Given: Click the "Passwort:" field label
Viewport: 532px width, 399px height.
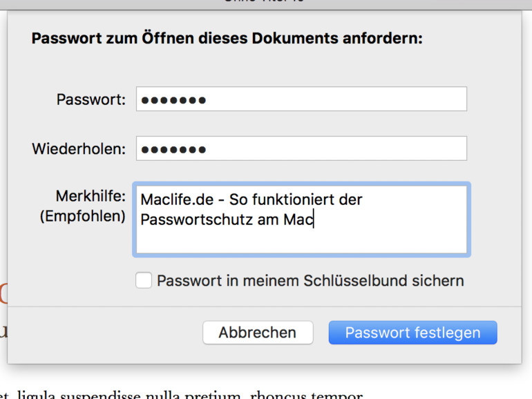Looking at the screenshot, I should 91,99.
